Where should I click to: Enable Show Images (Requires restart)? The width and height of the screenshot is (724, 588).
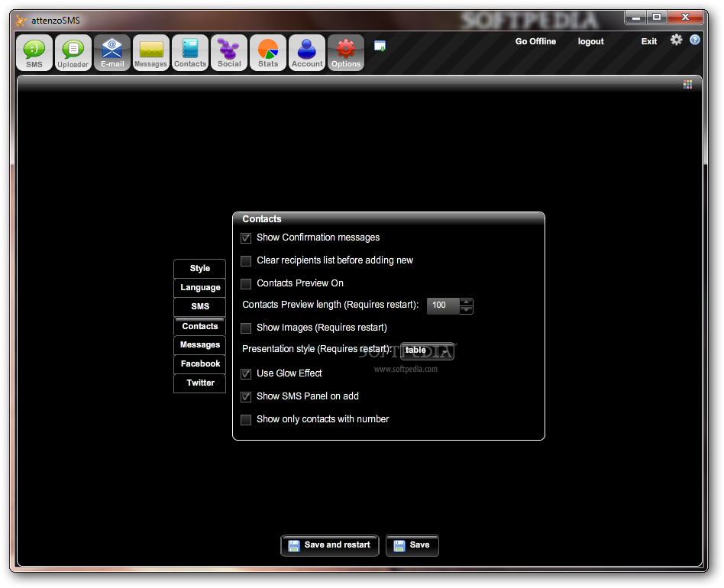click(246, 328)
